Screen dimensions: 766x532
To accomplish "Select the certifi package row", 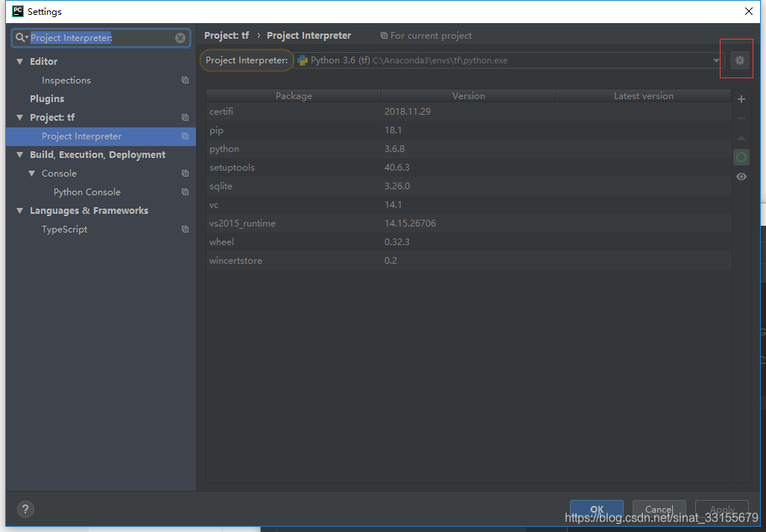I will pyautogui.click(x=469, y=111).
